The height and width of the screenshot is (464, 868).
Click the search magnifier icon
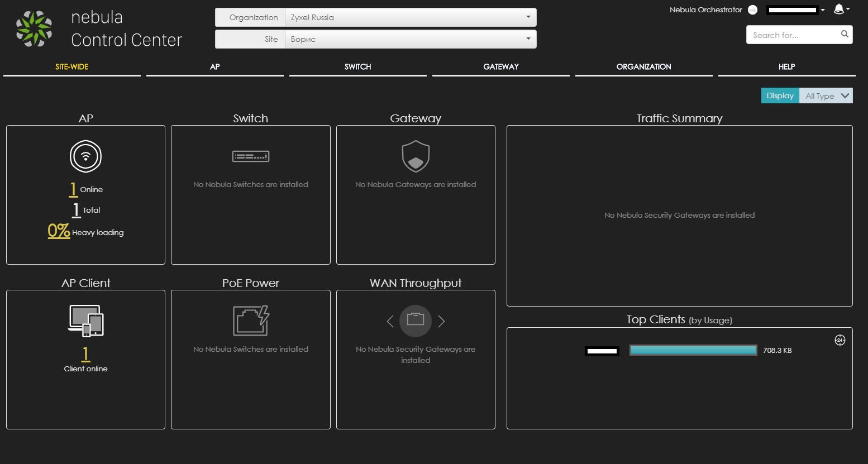pos(845,34)
